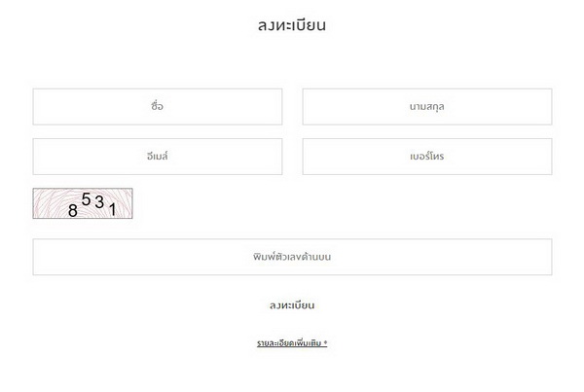The image size is (584, 392).
Task: Click the captcha image showing 8531
Action: (83, 203)
